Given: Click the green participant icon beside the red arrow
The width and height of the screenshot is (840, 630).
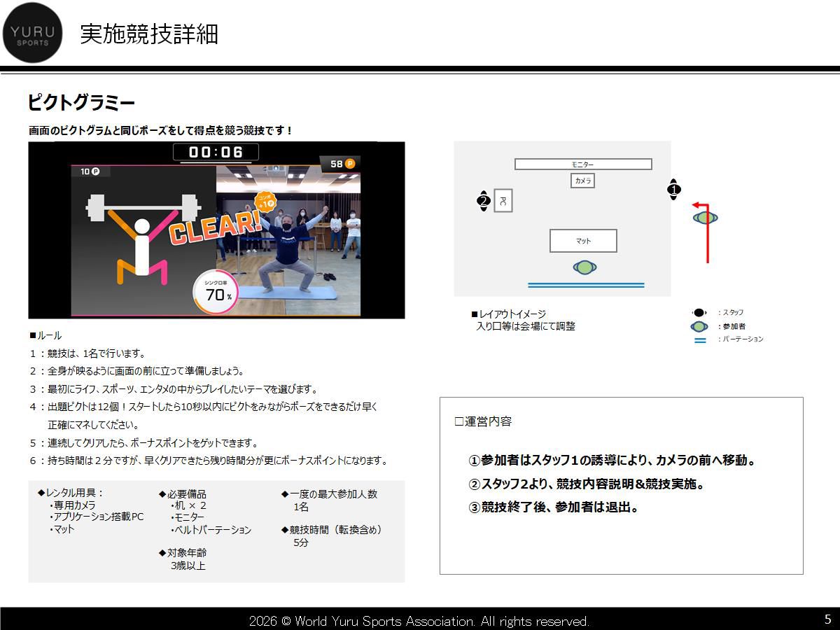Looking at the screenshot, I should (705, 218).
